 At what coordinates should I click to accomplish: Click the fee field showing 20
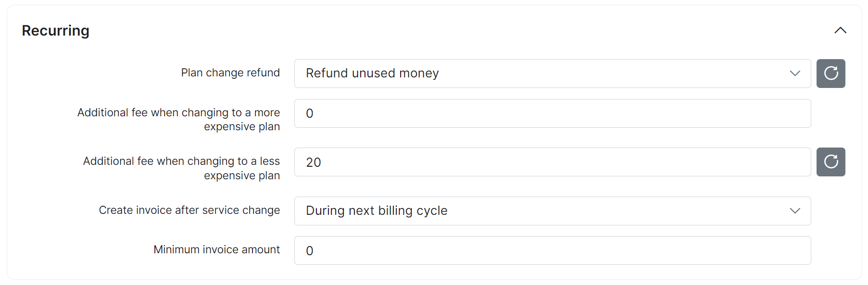(552, 162)
